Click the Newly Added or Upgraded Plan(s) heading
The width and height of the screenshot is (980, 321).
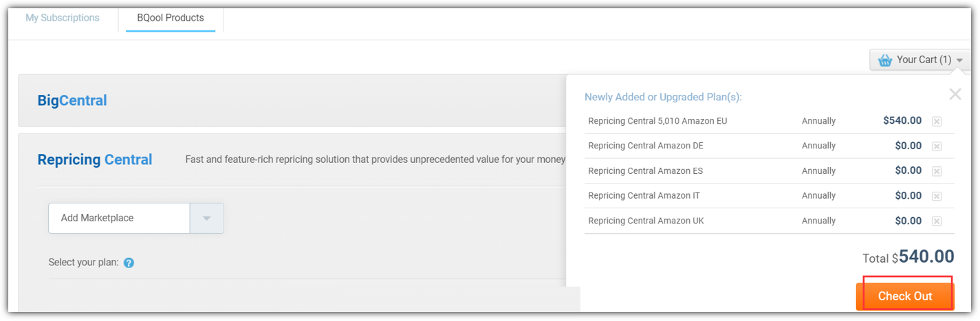pos(663,97)
